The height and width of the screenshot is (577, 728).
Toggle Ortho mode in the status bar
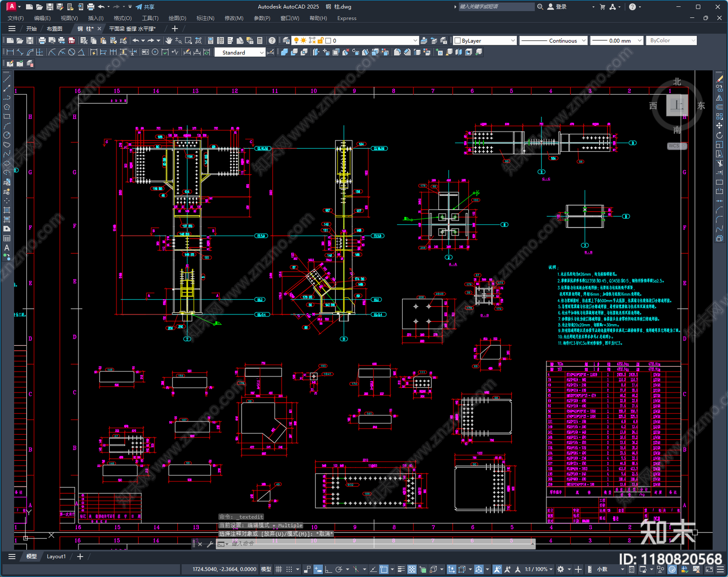tap(328, 569)
